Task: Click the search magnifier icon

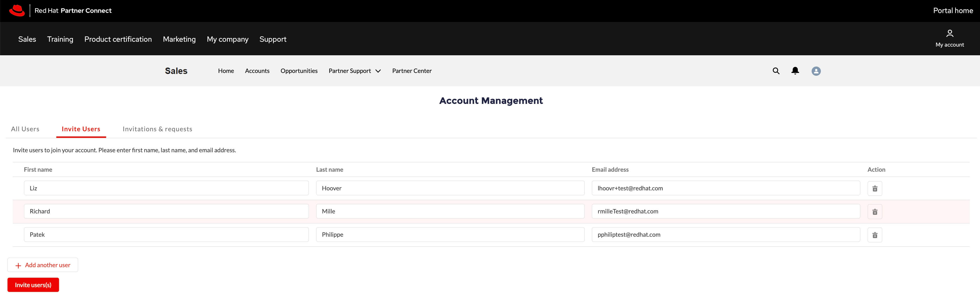Action: pyautogui.click(x=776, y=71)
